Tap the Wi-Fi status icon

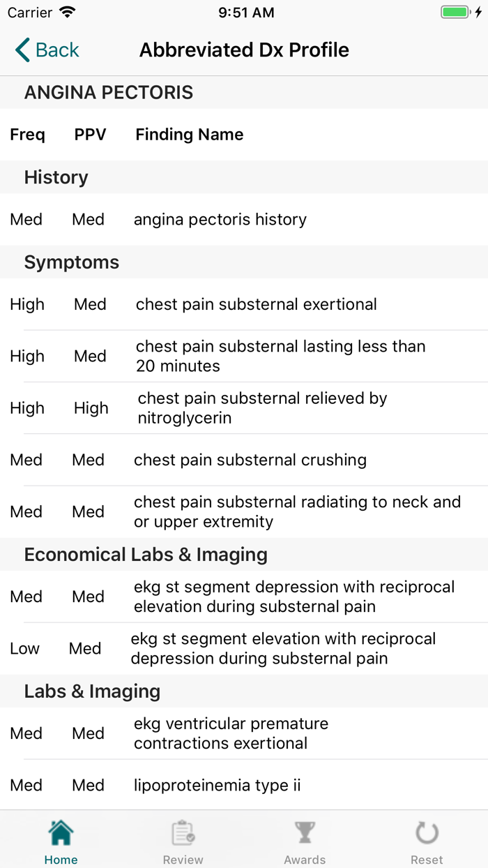coord(68,13)
